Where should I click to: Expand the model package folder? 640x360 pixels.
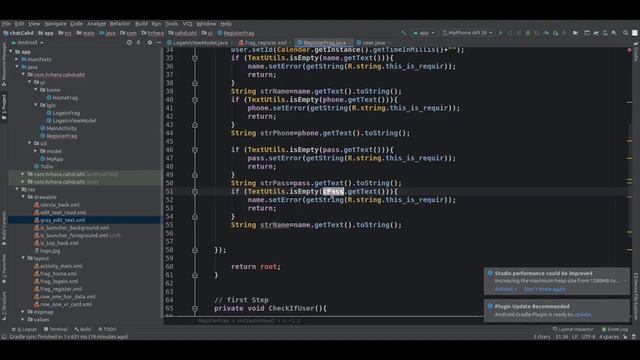pos(36,151)
